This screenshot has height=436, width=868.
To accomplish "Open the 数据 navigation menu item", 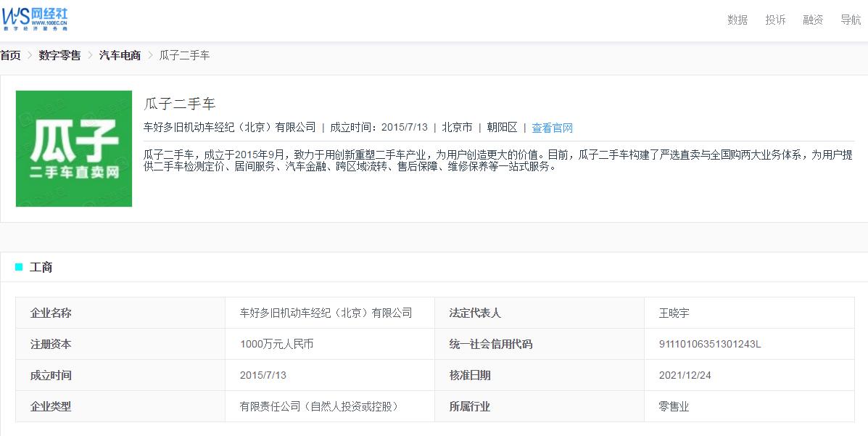I will [737, 20].
